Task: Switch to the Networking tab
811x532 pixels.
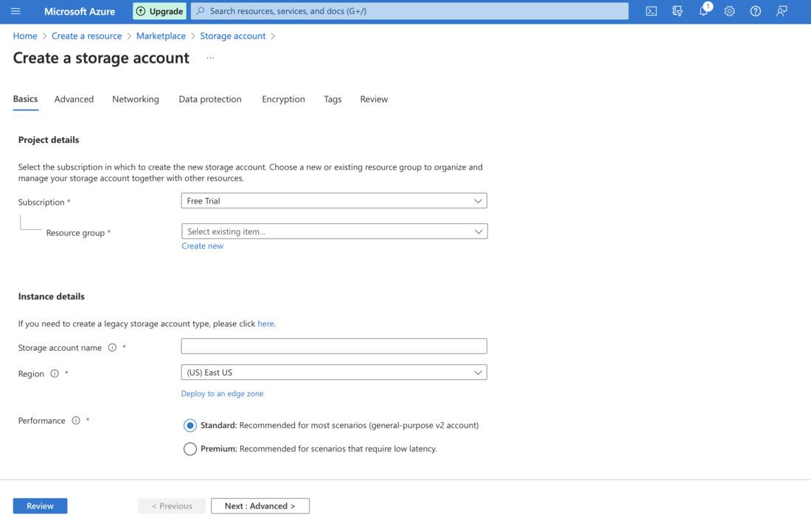Action: click(136, 99)
